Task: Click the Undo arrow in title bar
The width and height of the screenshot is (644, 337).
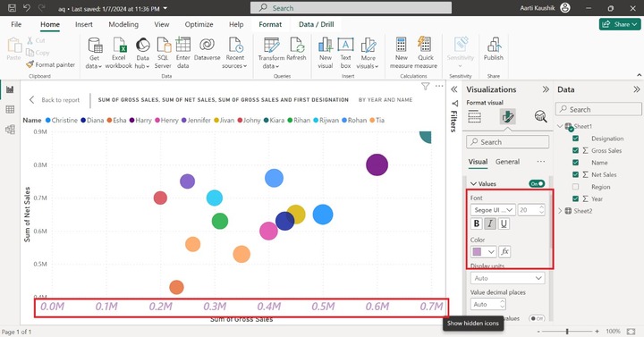Action: point(27,8)
